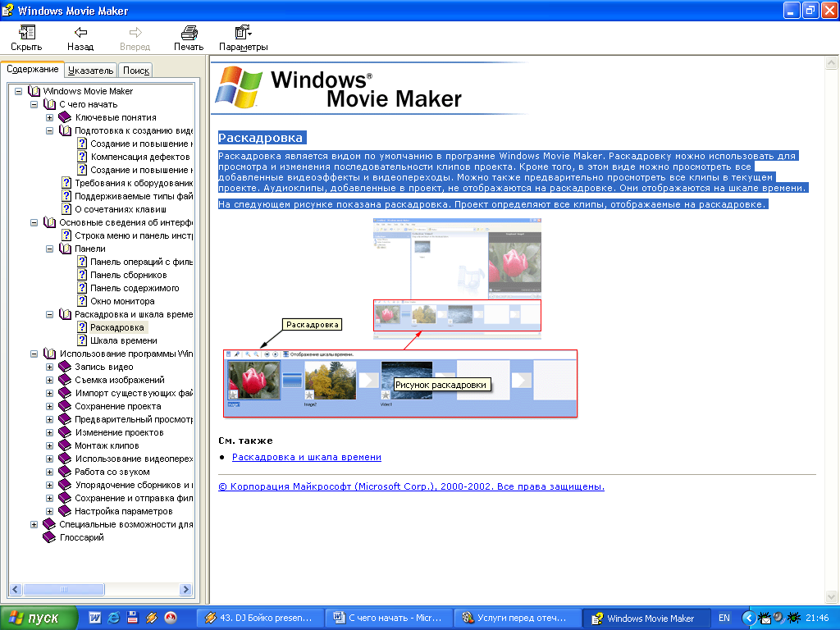Open the Параметры options icon
840x630 pixels.
coord(243,32)
